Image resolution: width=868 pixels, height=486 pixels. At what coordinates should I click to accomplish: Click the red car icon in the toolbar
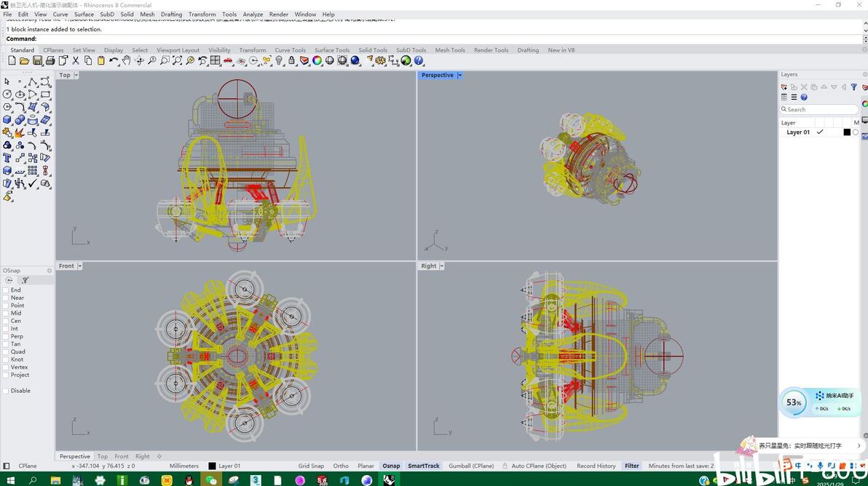tap(228, 61)
